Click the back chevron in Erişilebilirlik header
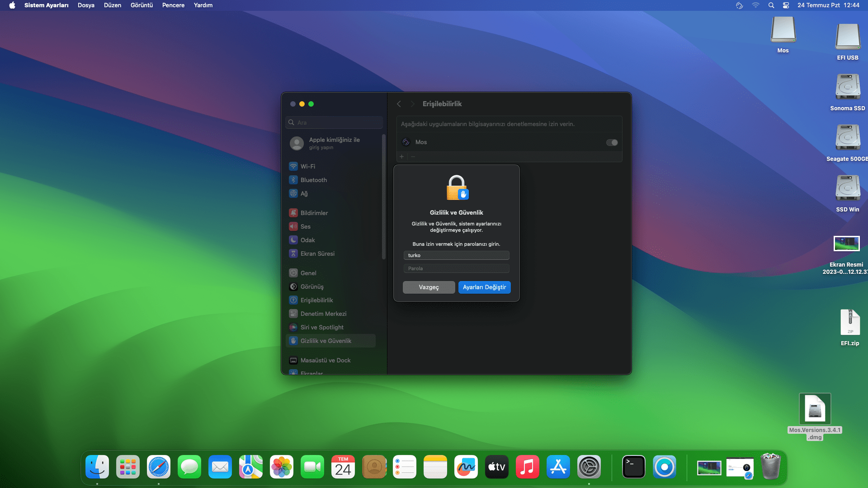The height and width of the screenshot is (488, 868). click(399, 104)
